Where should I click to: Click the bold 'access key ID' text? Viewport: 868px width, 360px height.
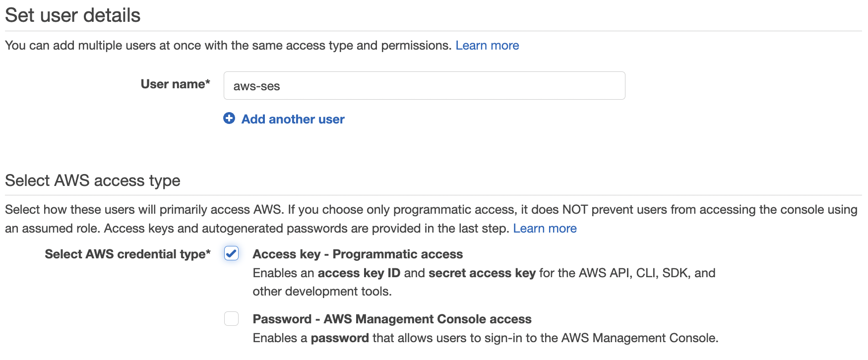359,273
